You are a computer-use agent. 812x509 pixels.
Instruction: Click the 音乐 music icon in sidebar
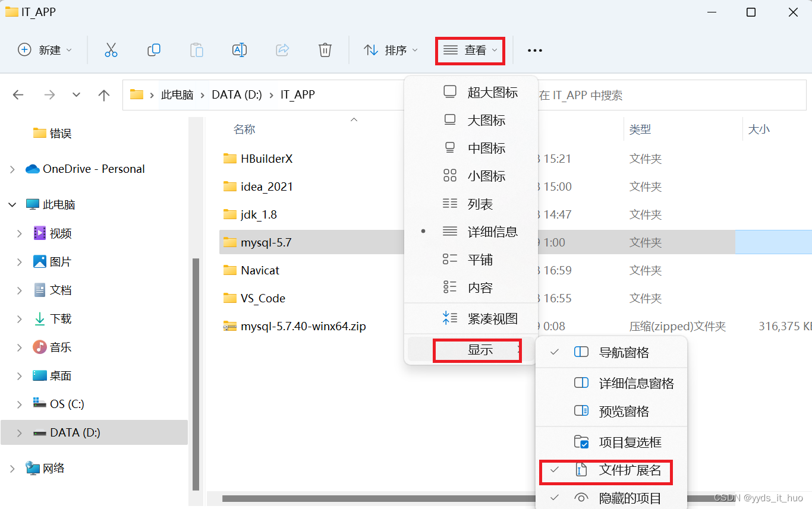coord(40,347)
